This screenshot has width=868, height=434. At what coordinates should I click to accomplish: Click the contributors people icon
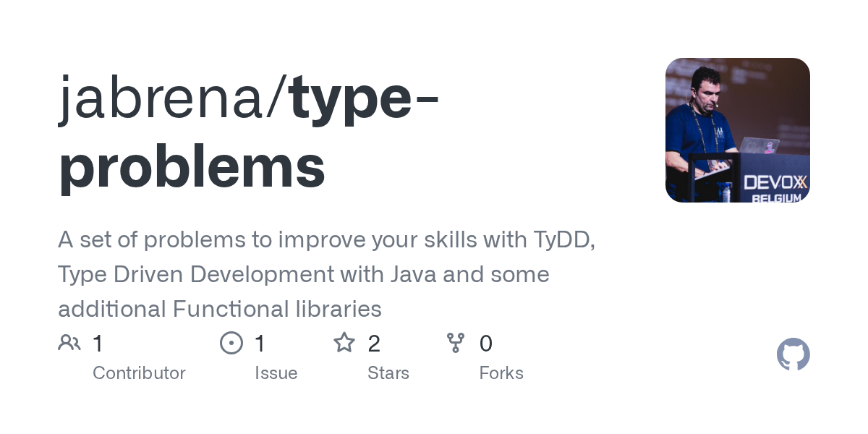pyautogui.click(x=69, y=343)
